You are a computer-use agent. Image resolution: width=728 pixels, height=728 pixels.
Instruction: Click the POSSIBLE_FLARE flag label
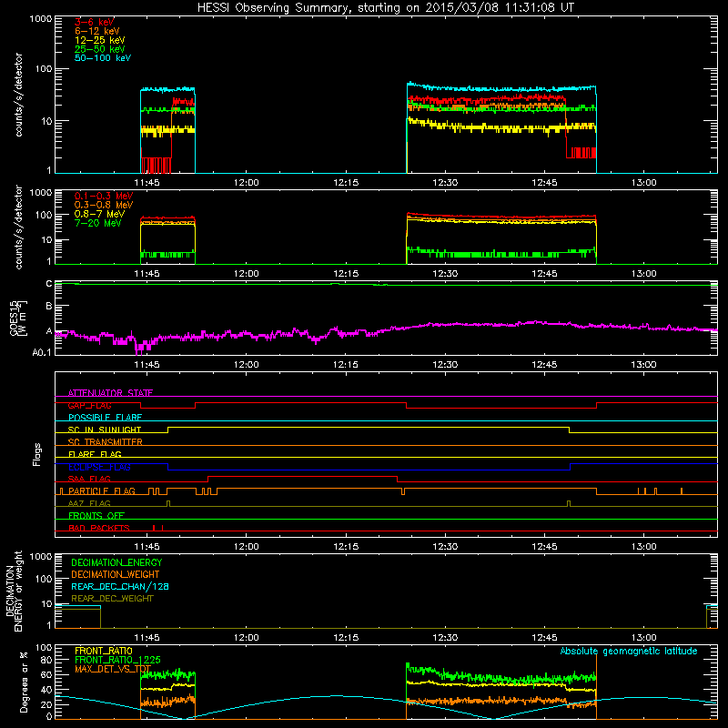[105, 418]
